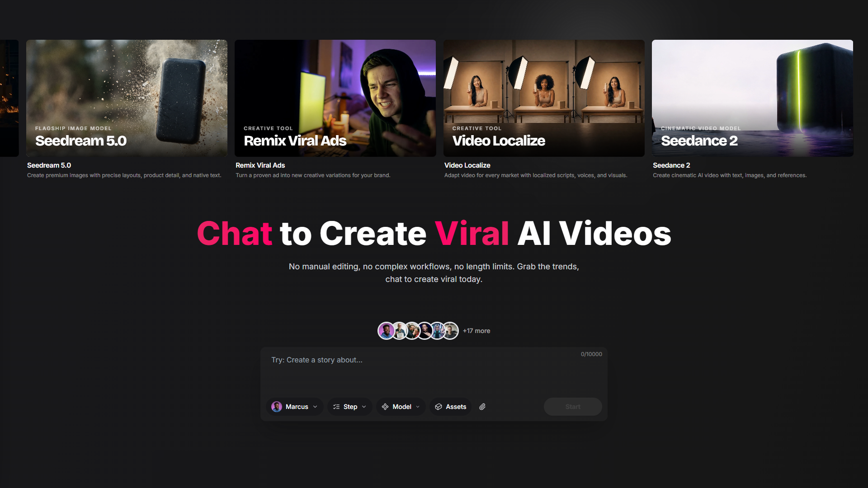Click the paperclip attachment icon
Screen dimensions: 868x488
pyautogui.click(x=482, y=407)
